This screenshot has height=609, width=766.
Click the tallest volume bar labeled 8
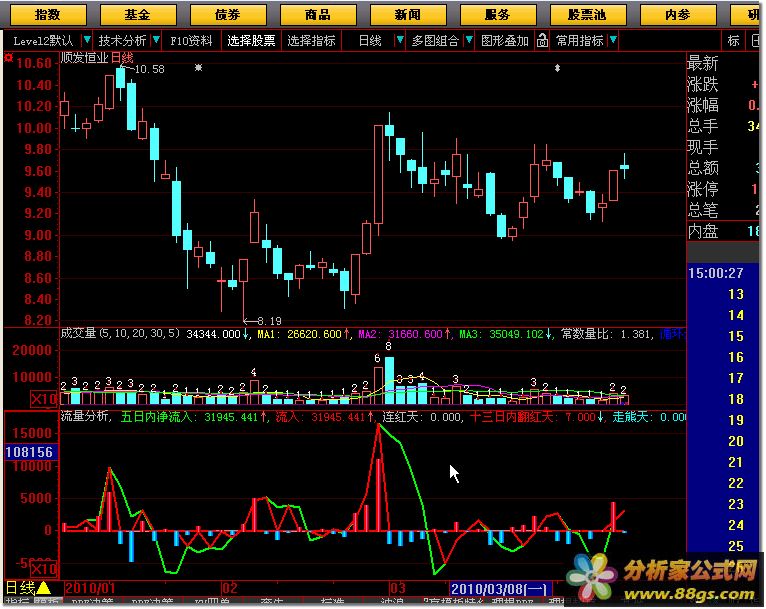click(x=389, y=380)
